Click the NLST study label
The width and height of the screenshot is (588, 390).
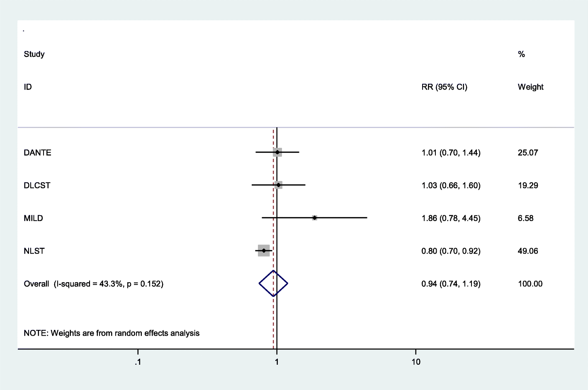(x=34, y=251)
